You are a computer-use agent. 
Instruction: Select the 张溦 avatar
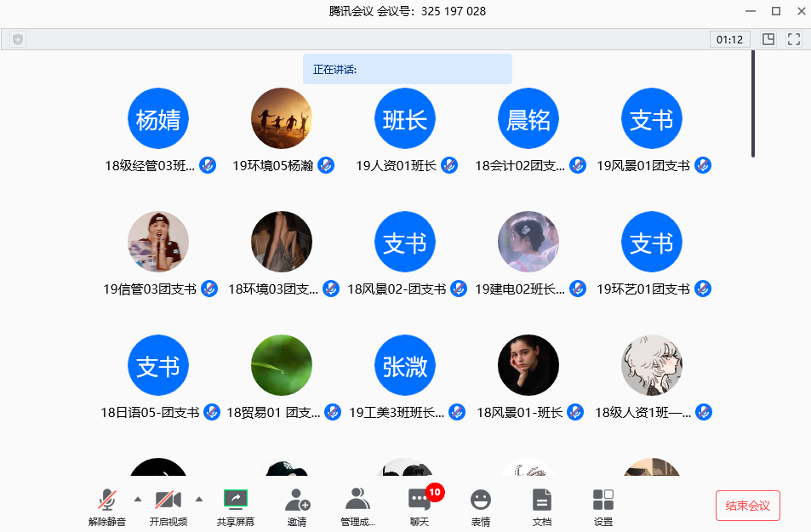click(x=405, y=365)
